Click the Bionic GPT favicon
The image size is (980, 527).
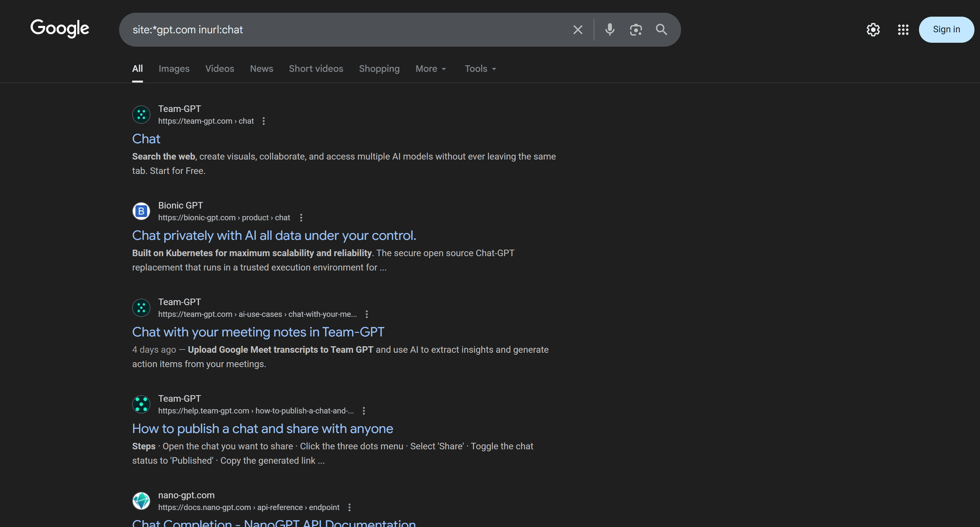click(x=141, y=211)
